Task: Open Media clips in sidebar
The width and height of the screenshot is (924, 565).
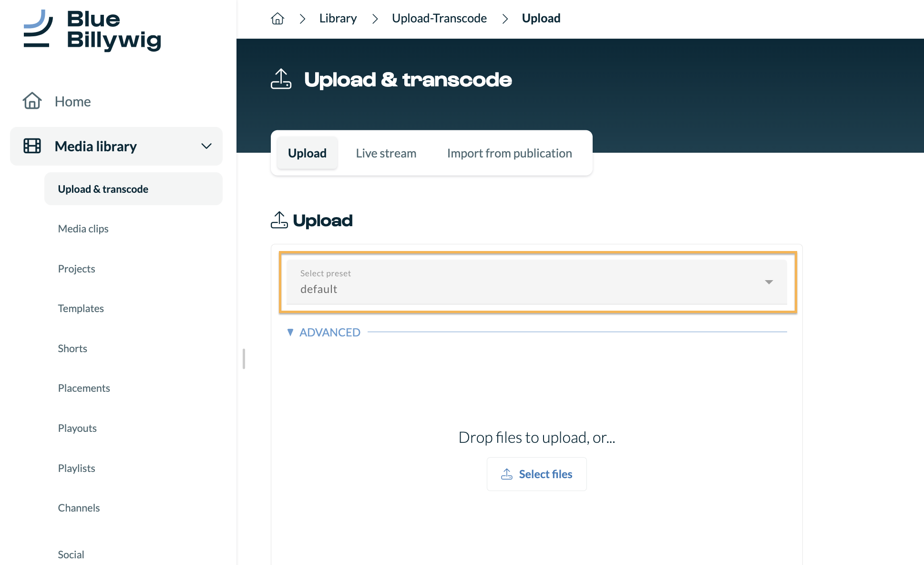Action: point(83,229)
